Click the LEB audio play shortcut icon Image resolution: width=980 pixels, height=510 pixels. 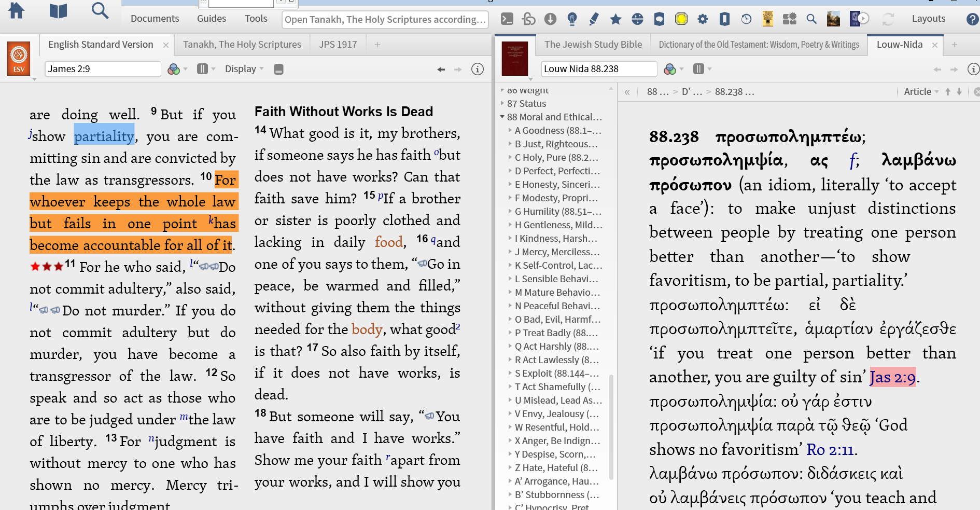[x=859, y=19]
